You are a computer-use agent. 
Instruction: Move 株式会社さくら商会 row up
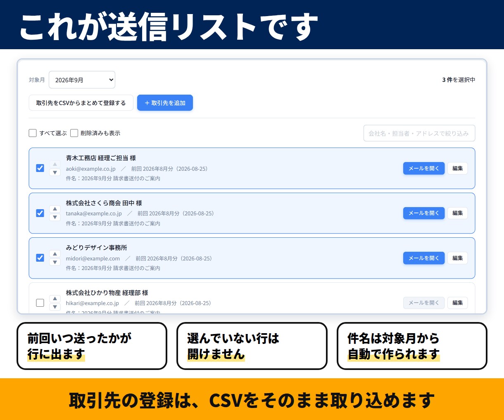(x=55, y=209)
